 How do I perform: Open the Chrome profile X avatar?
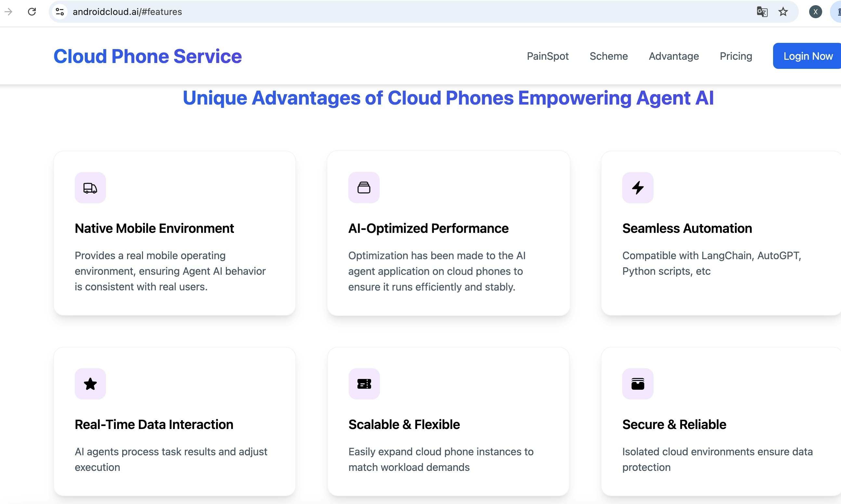tap(815, 12)
